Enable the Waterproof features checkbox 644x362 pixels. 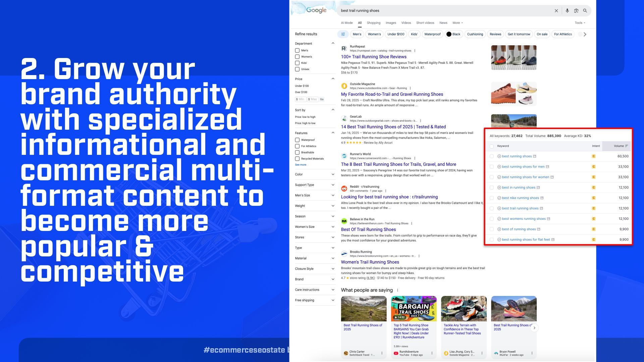tap(297, 140)
